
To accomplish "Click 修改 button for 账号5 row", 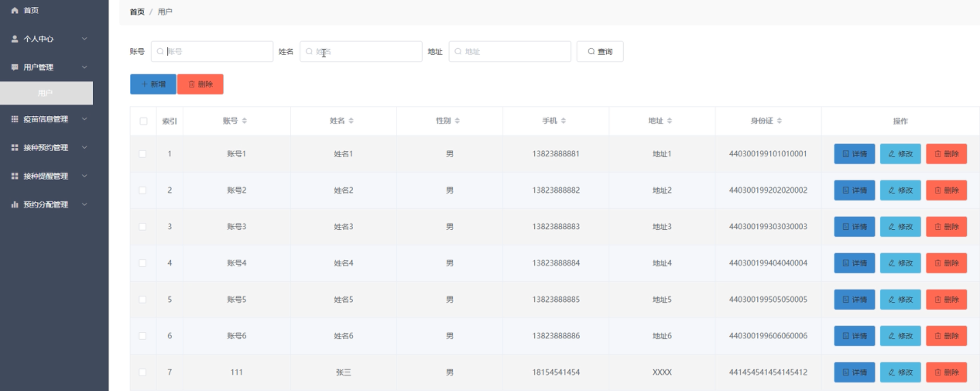I will tap(900, 300).
